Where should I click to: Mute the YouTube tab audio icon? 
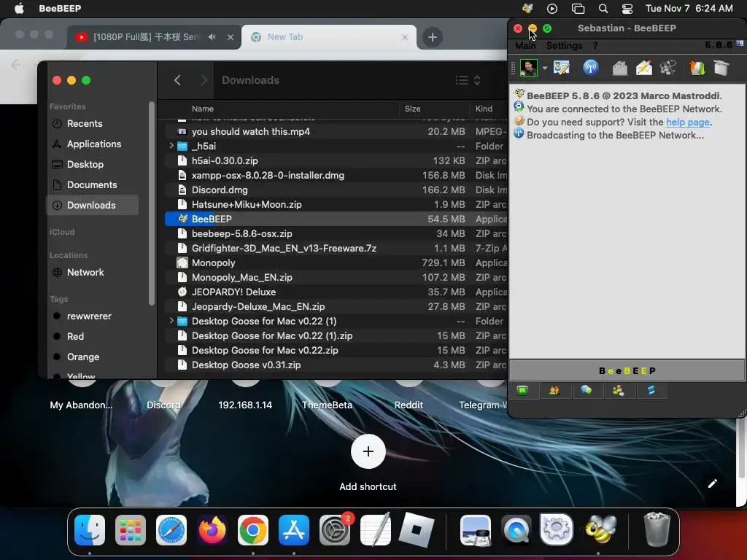click(x=212, y=36)
